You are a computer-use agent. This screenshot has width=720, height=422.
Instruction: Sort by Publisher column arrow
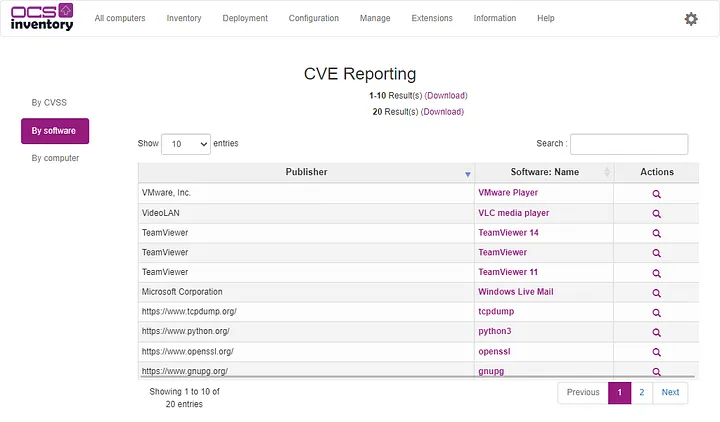coord(467,174)
